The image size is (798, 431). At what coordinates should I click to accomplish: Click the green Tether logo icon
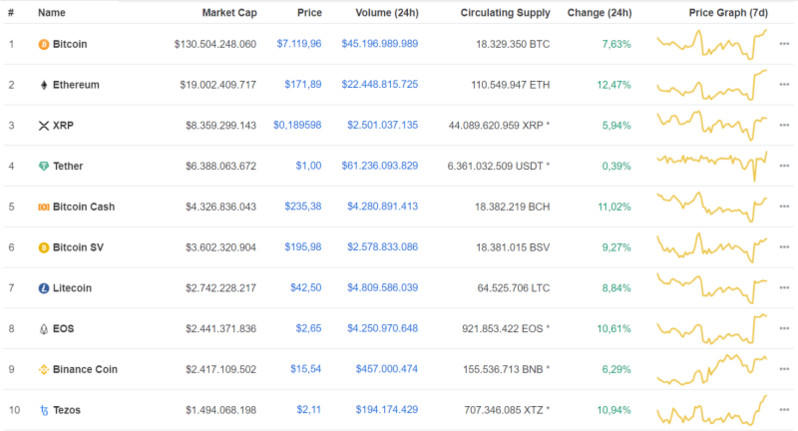point(43,166)
